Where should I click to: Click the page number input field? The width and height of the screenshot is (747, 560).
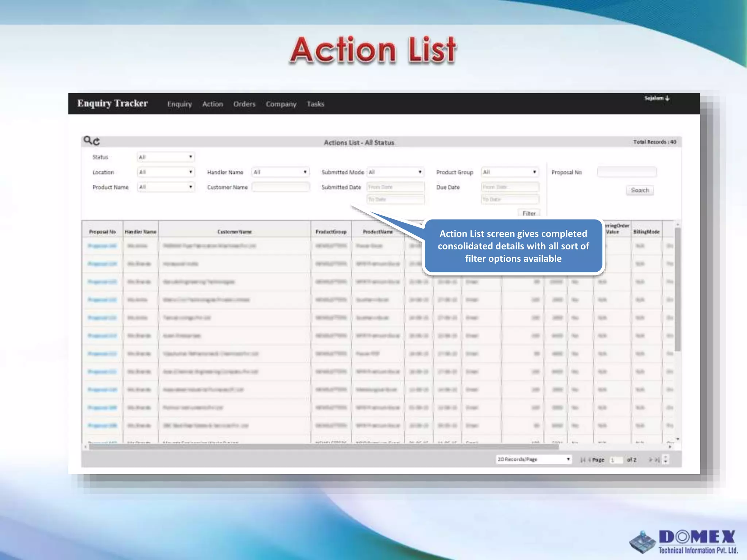tap(616, 460)
